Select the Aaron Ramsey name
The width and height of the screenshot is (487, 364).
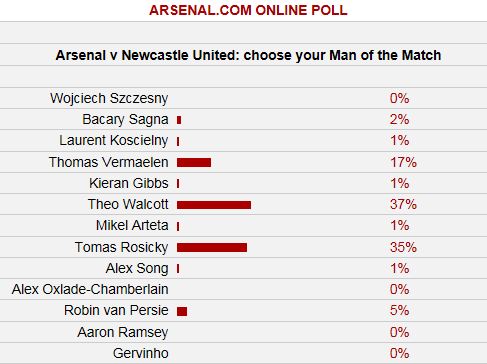pyautogui.click(x=123, y=332)
